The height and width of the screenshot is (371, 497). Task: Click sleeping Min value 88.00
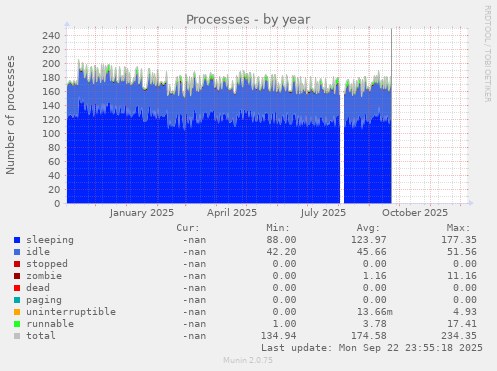[281, 240]
